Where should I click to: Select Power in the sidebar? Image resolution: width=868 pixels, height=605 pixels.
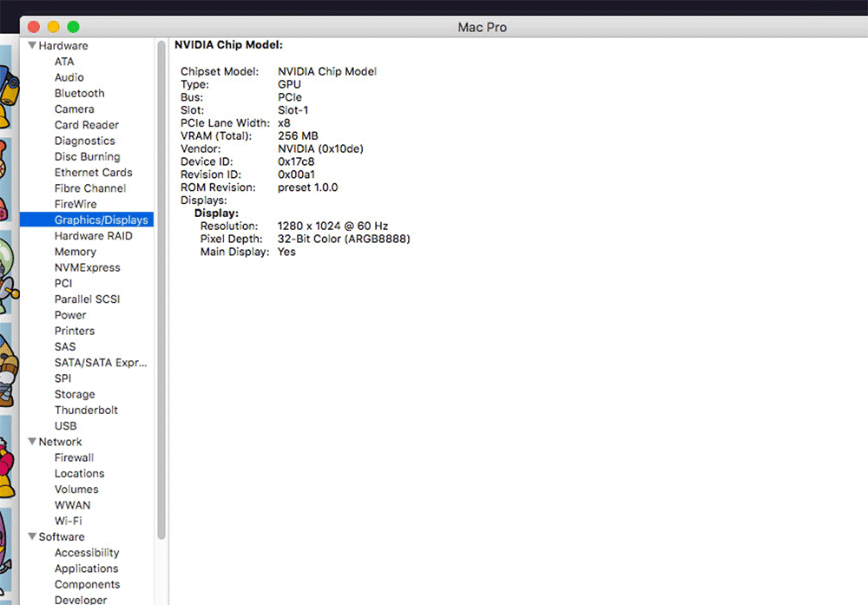coord(70,315)
